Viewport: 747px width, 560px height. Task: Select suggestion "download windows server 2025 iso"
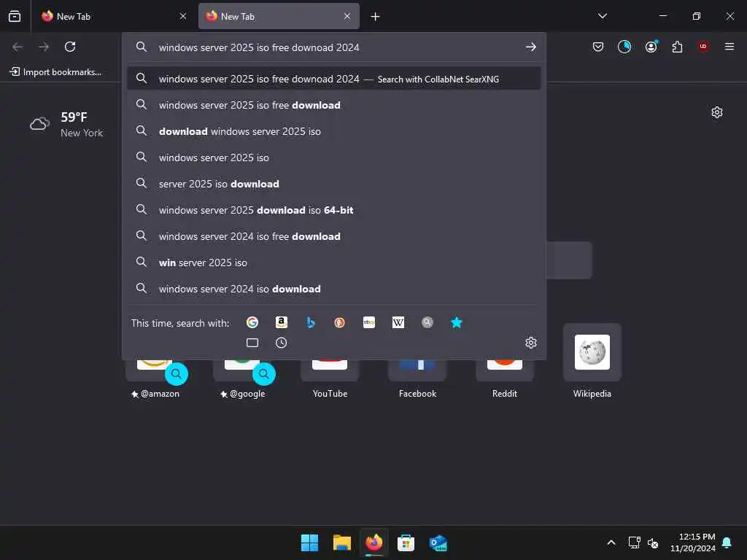click(x=334, y=131)
